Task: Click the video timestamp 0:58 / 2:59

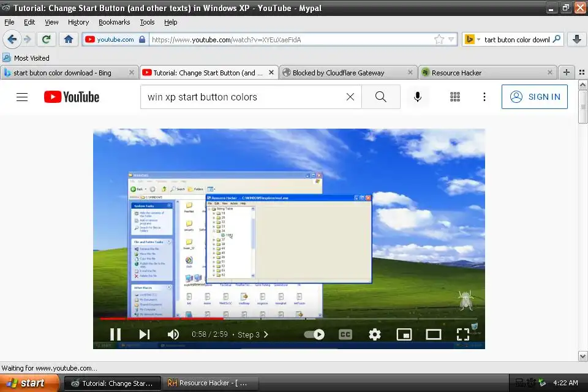Action: pyautogui.click(x=209, y=334)
